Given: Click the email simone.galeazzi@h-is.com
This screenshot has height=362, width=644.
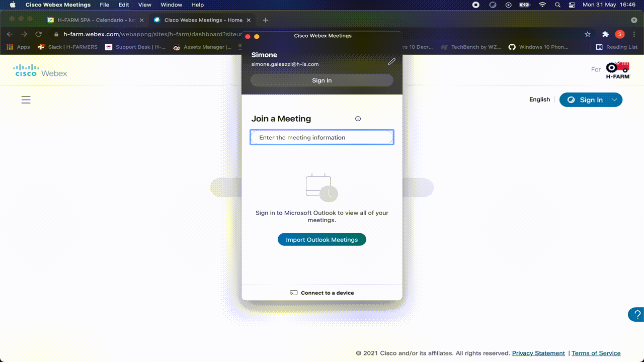Looking at the screenshot, I should 285,64.
